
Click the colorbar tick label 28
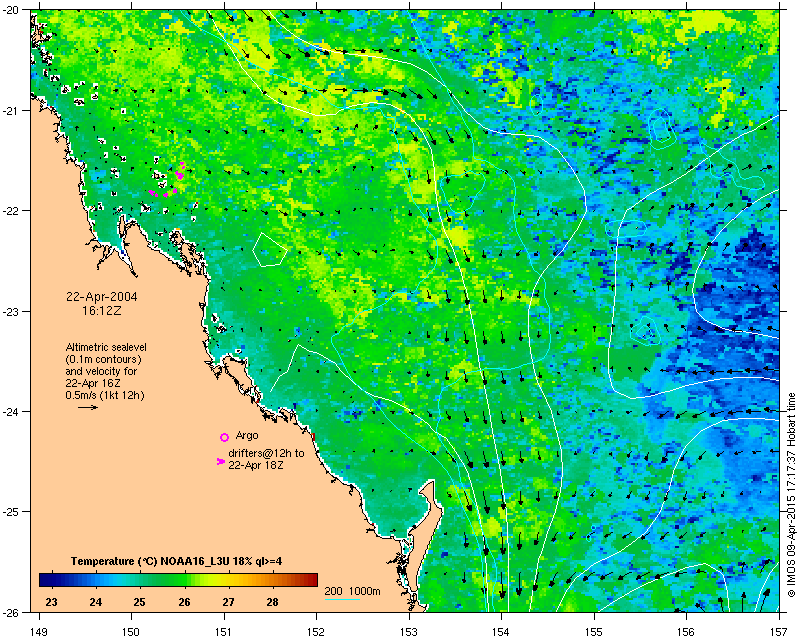click(x=272, y=602)
